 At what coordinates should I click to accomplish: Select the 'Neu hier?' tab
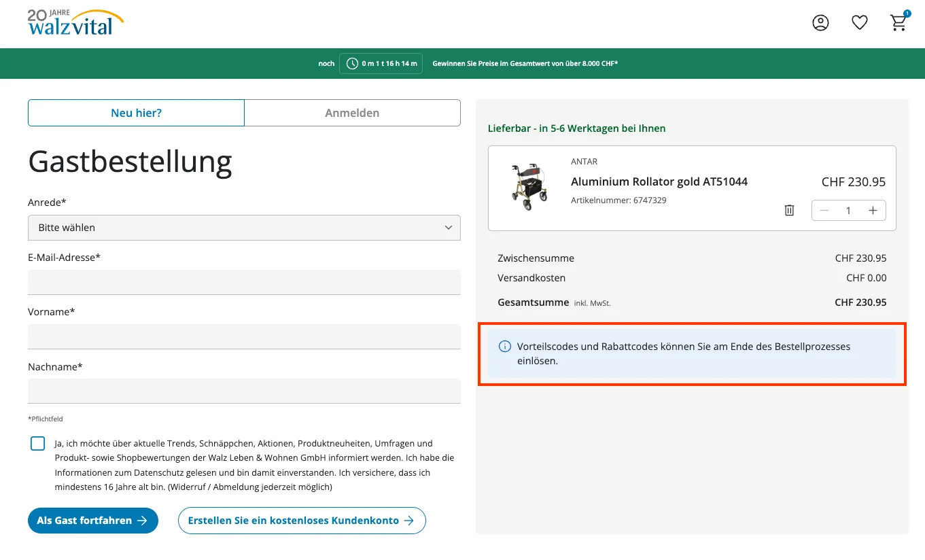[135, 112]
